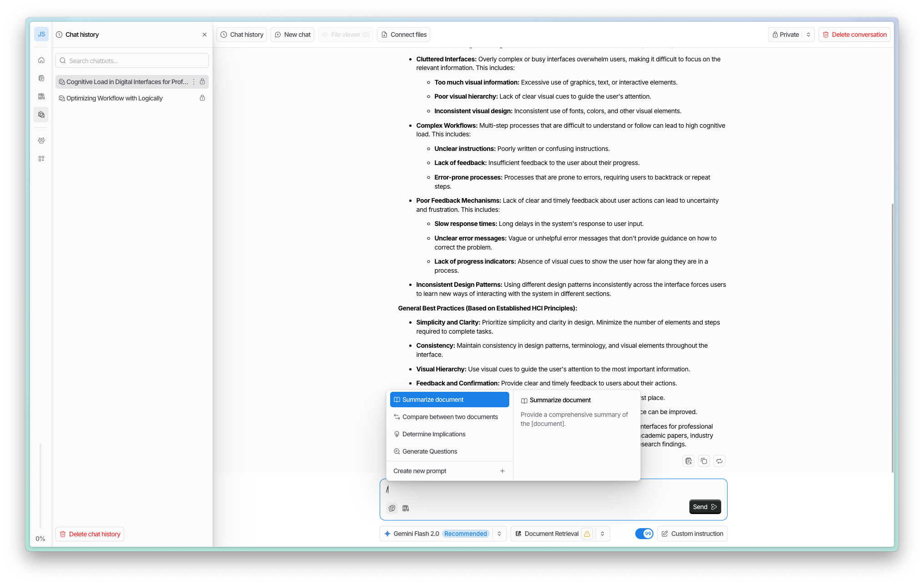Toggle lock on the Optimizing Workflow chat
The height and width of the screenshot is (585, 924).
202,98
